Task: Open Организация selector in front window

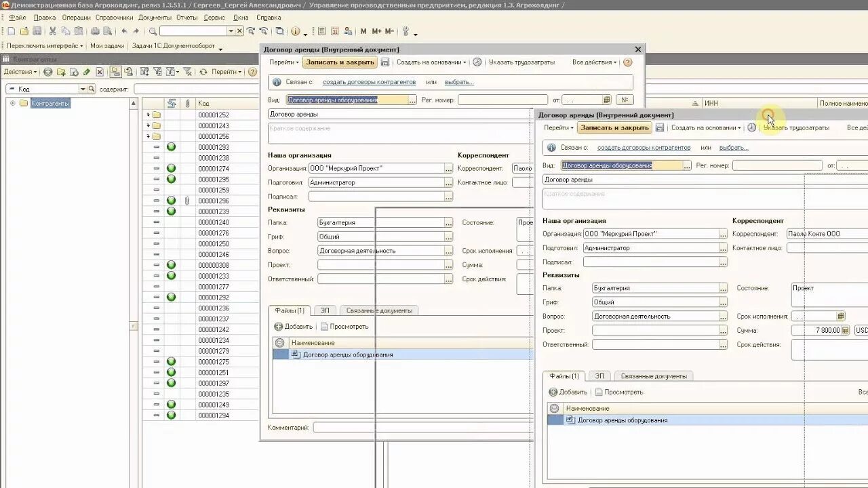Action: point(723,234)
